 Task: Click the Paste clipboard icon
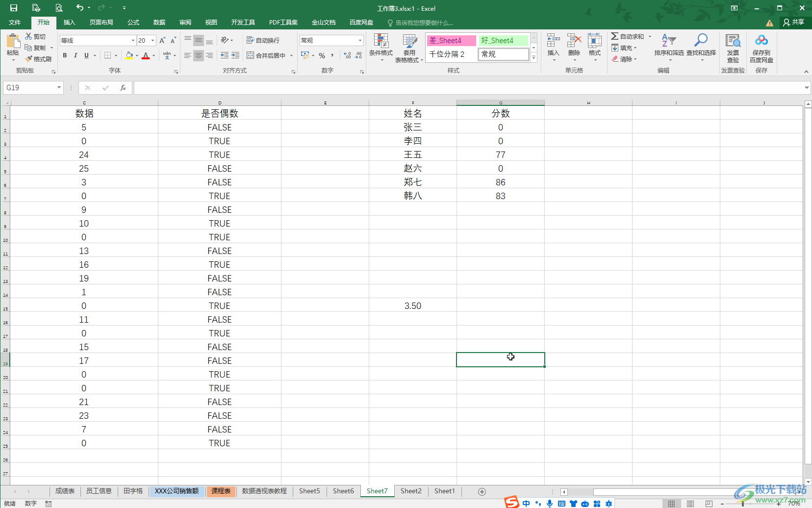(13, 41)
